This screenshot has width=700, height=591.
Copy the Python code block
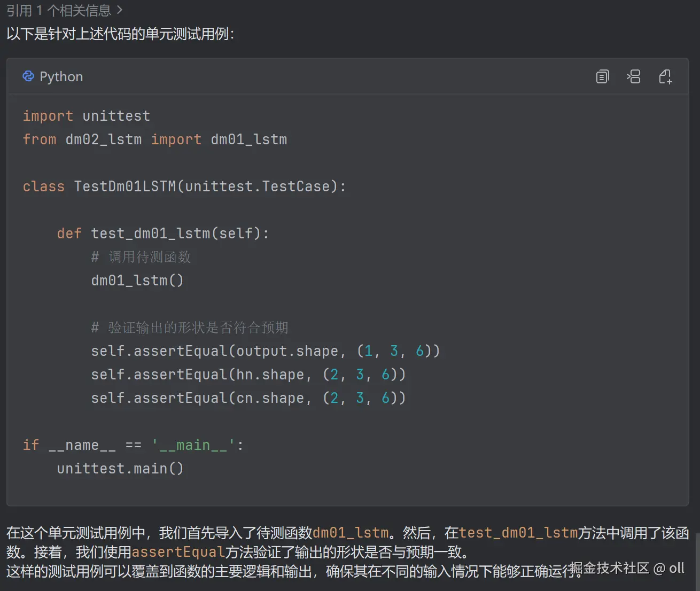point(602,77)
